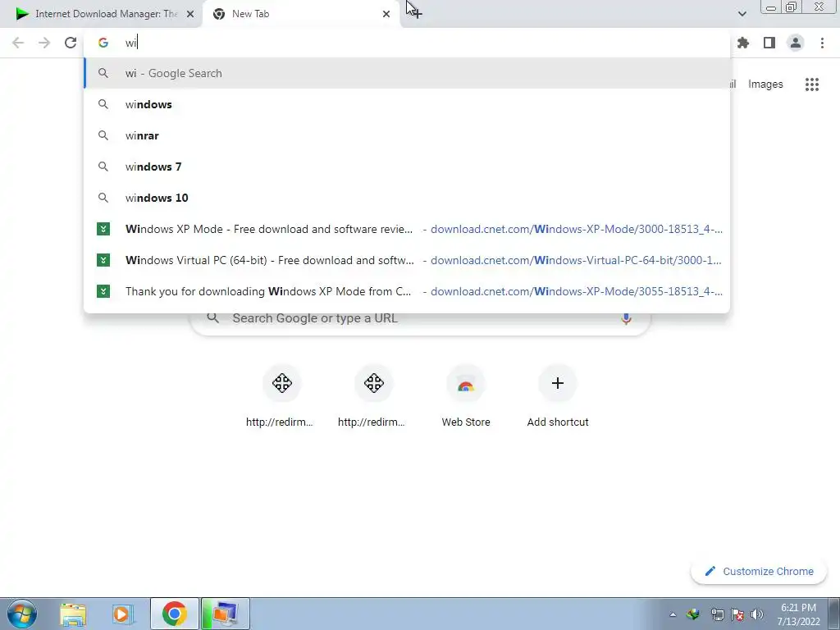Show hidden tray icons arrow

point(673,614)
